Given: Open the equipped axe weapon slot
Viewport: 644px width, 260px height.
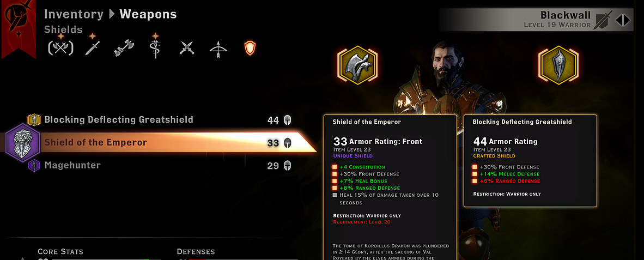Looking at the screenshot, I should [x=358, y=65].
